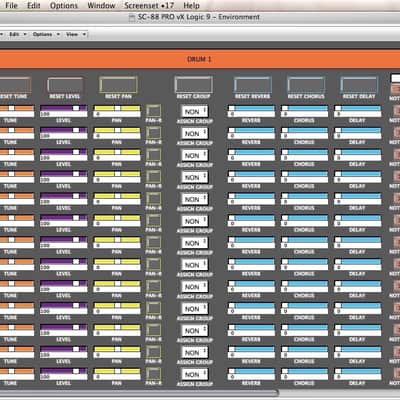Click the bottom row's yellow PAN slider
The width and height of the screenshot is (400, 400).
117,374
